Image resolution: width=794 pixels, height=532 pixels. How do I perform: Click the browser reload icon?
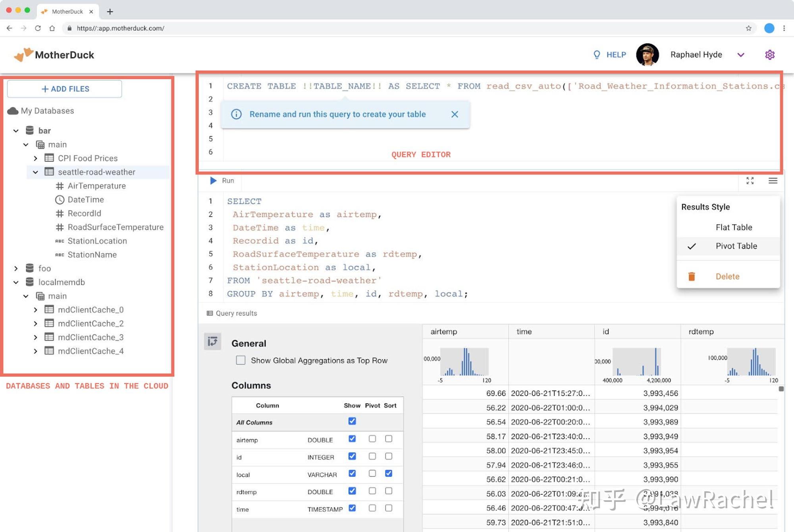coord(38,28)
